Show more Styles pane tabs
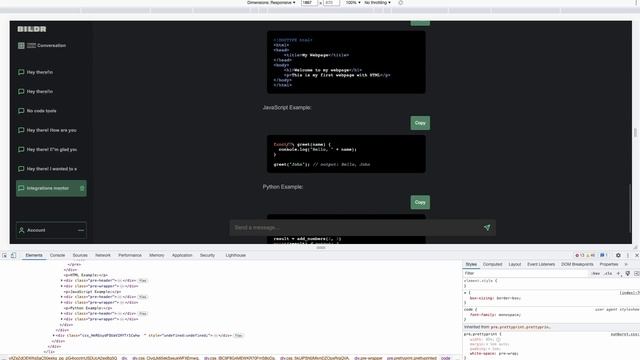This screenshot has height=360, width=640. tap(626, 264)
